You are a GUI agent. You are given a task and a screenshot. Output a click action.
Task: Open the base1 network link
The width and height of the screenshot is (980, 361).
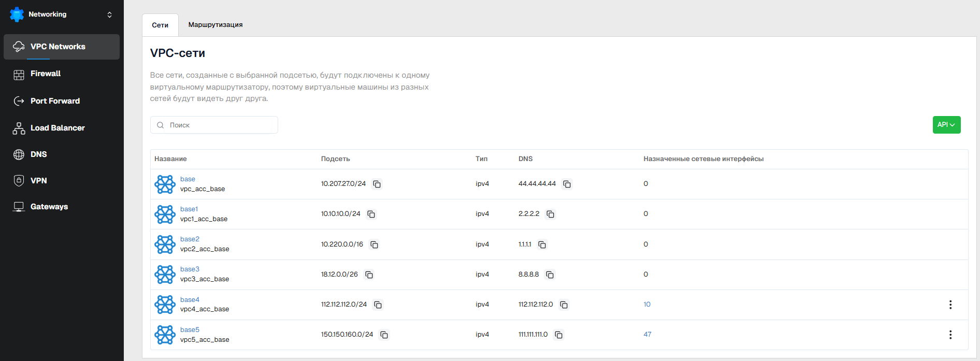point(189,209)
